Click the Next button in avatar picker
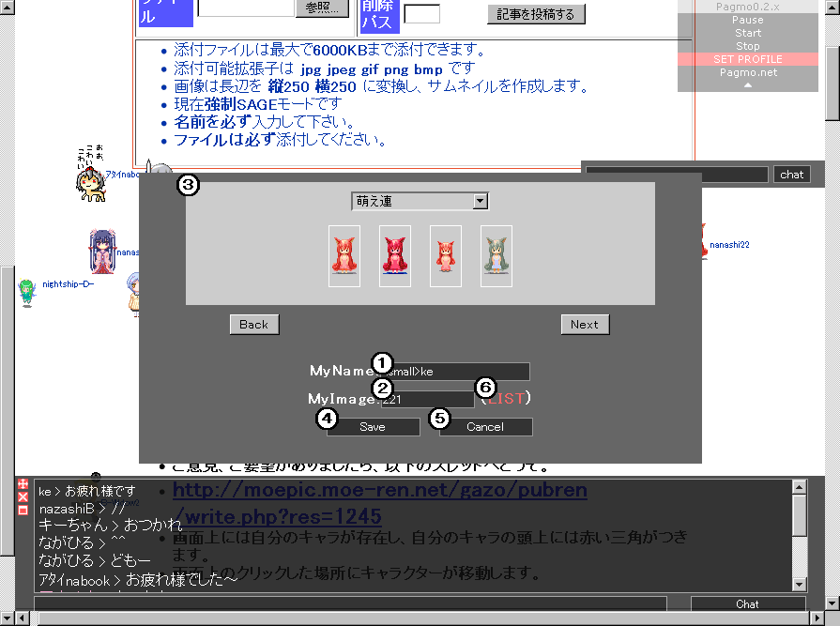The height and width of the screenshot is (626, 840). point(585,325)
